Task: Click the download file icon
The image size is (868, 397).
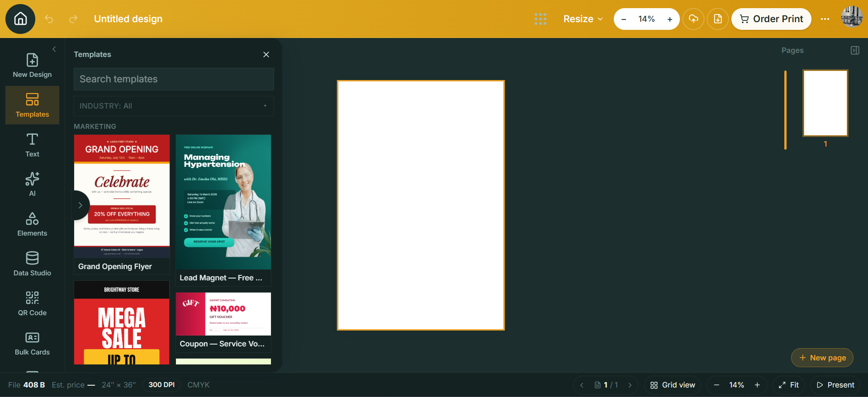Action: tap(718, 19)
